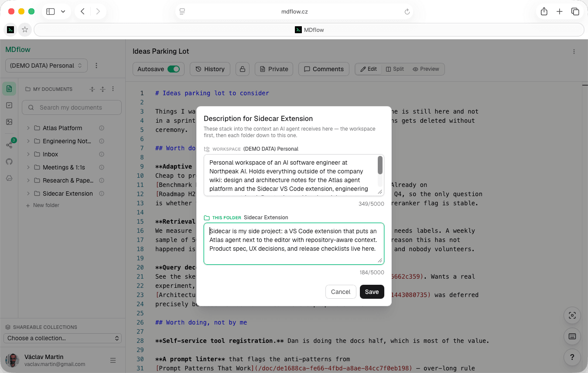Screen dimensions: 588x373
Task: Open document History
Action: tap(210, 69)
